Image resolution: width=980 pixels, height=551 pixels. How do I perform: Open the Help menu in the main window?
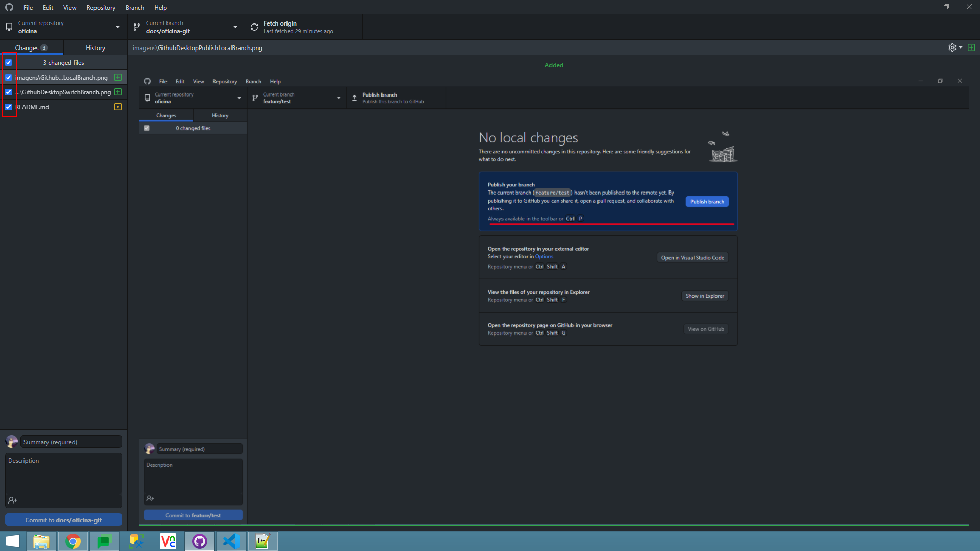tap(160, 7)
